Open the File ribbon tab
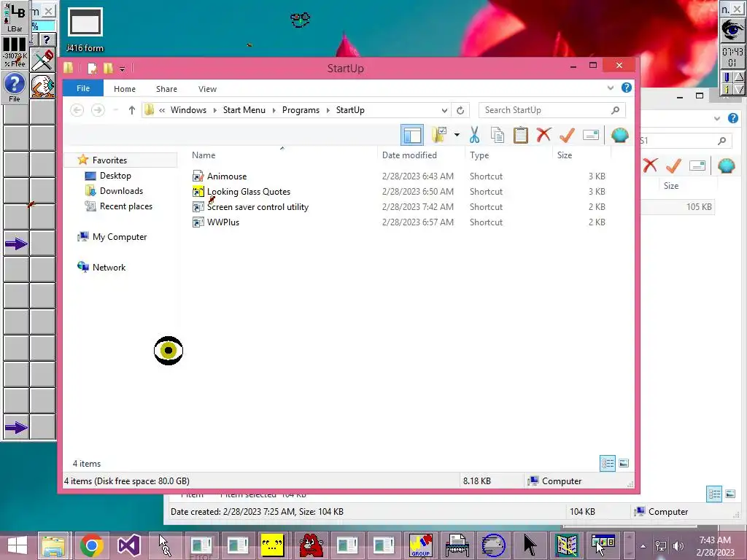 tap(83, 88)
